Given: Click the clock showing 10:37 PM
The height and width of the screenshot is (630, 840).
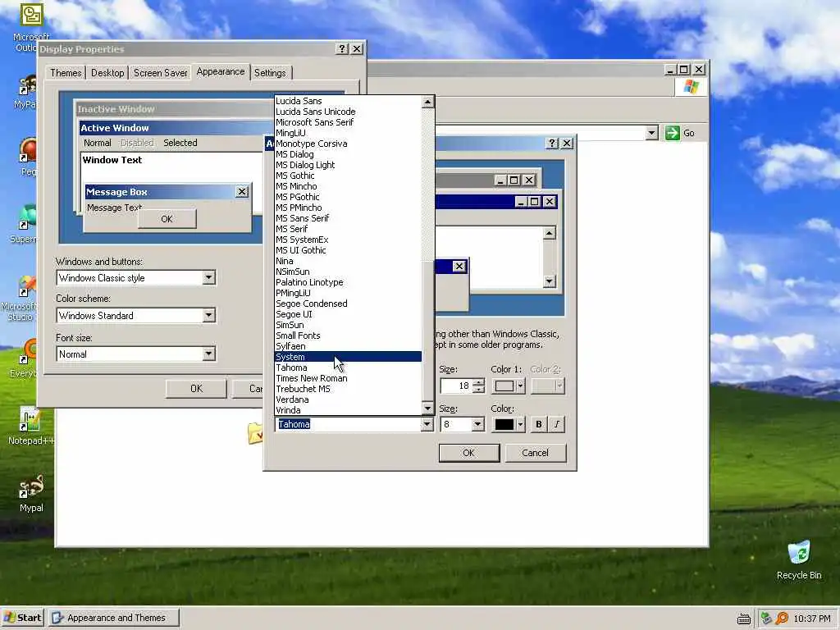Looking at the screenshot, I should tap(812, 619).
